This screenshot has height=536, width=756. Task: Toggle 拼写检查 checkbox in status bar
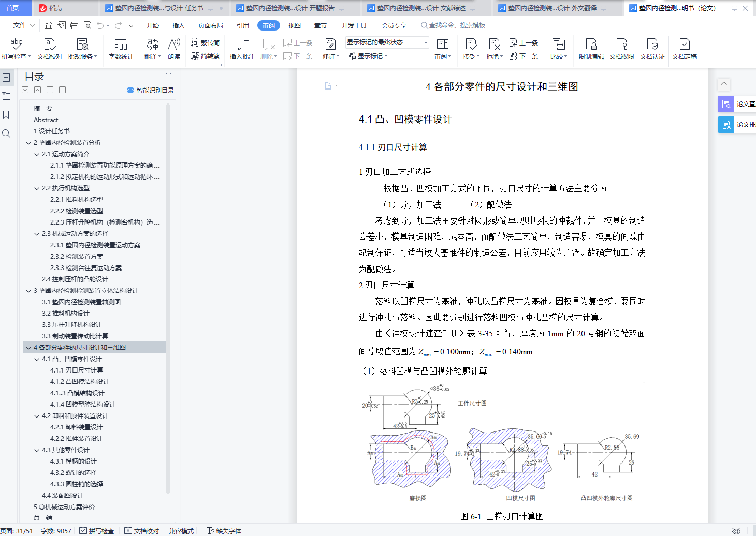point(97,531)
